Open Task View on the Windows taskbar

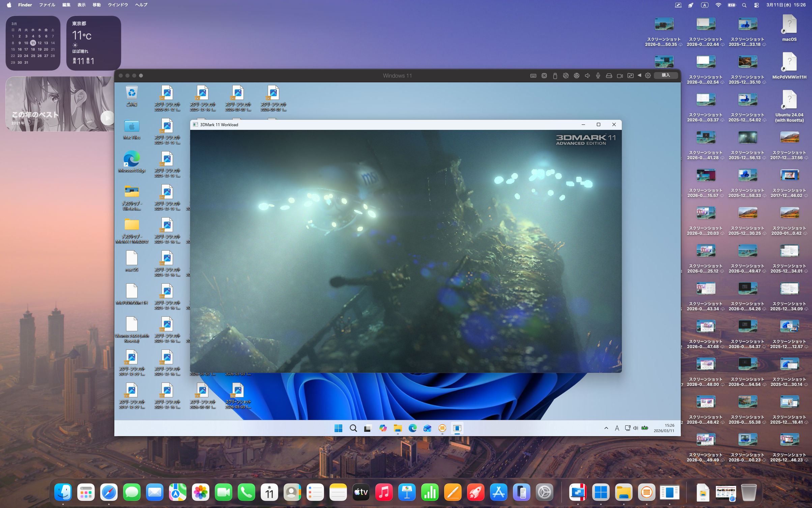368,428
